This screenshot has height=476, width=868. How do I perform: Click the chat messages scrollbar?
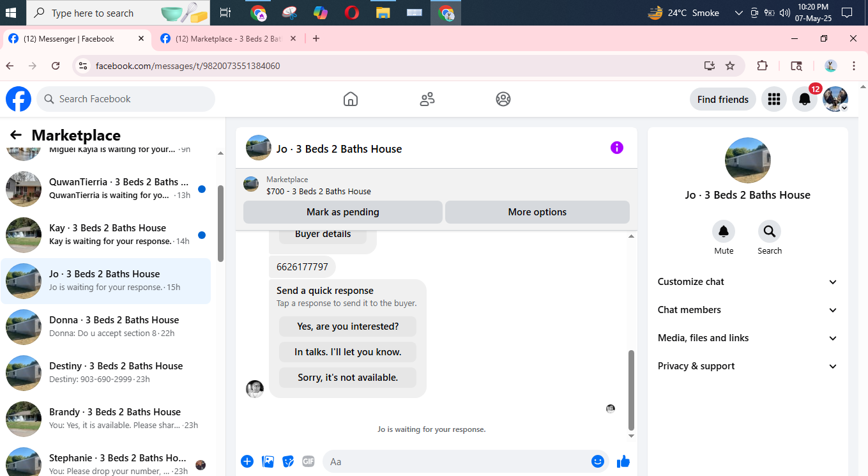point(632,390)
